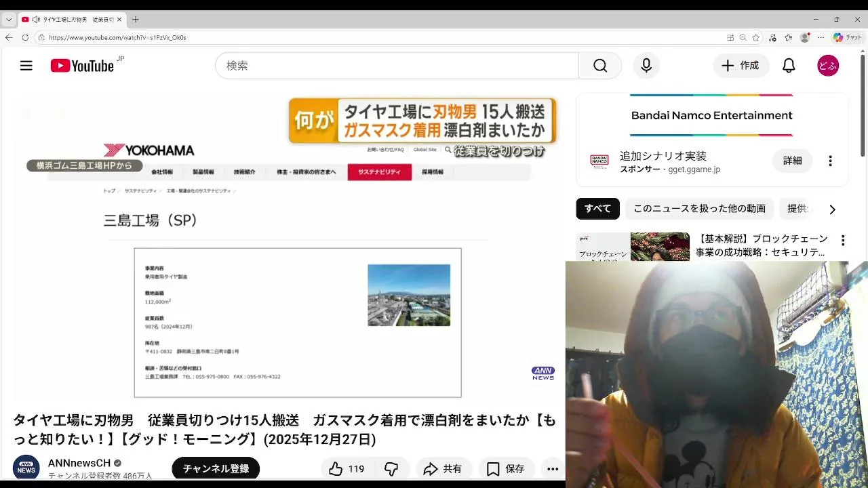Go back with browser back arrow

pyautogui.click(x=9, y=37)
